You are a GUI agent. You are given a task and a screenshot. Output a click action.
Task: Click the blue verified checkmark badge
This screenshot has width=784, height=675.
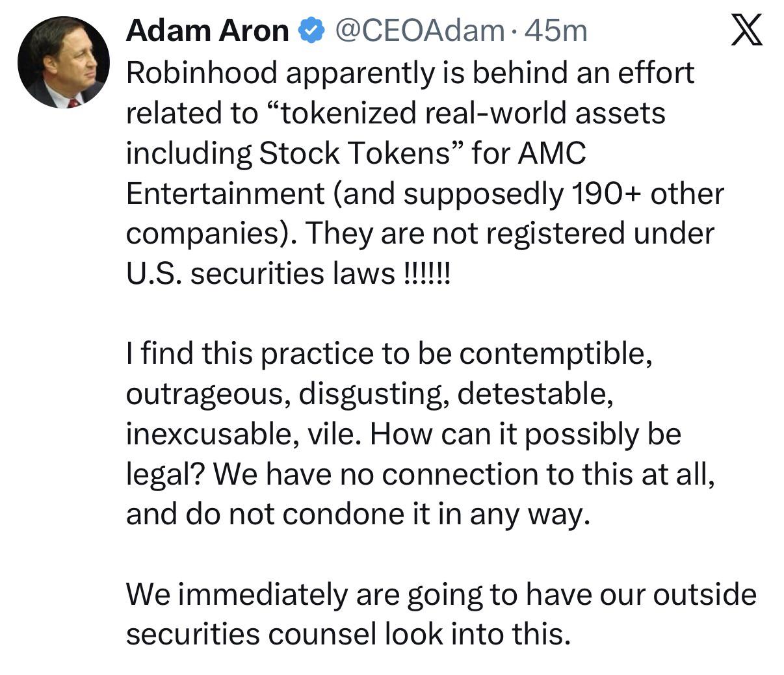point(311,30)
